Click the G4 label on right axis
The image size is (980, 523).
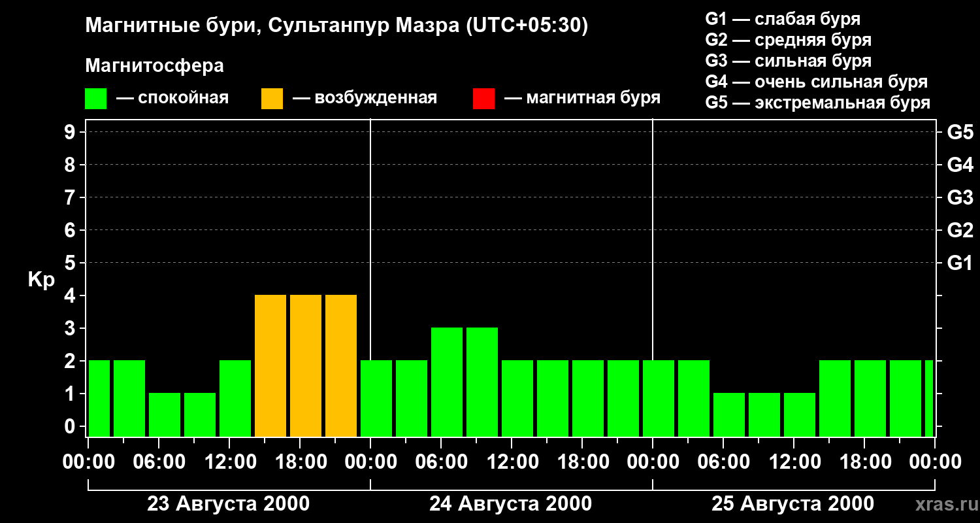[960, 165]
